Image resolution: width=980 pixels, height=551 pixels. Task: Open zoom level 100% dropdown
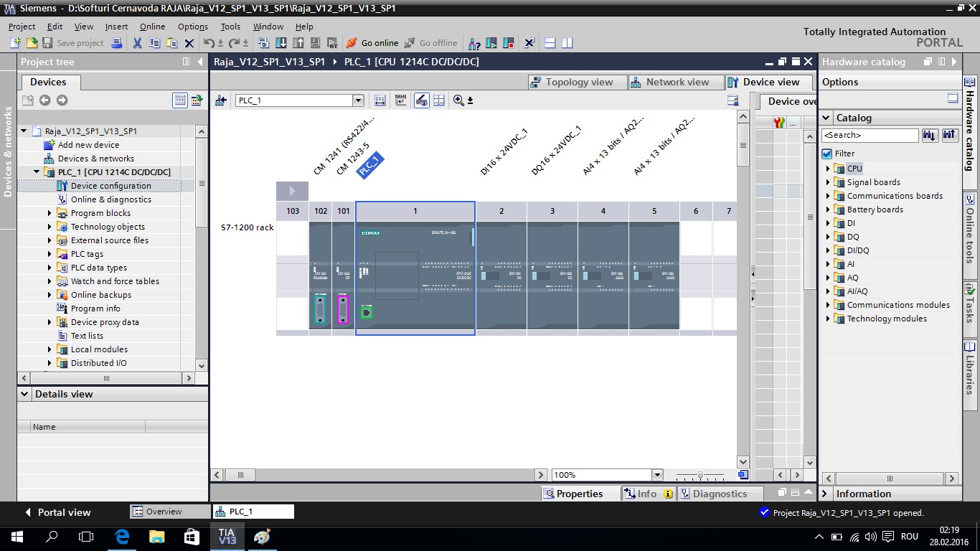pos(656,475)
